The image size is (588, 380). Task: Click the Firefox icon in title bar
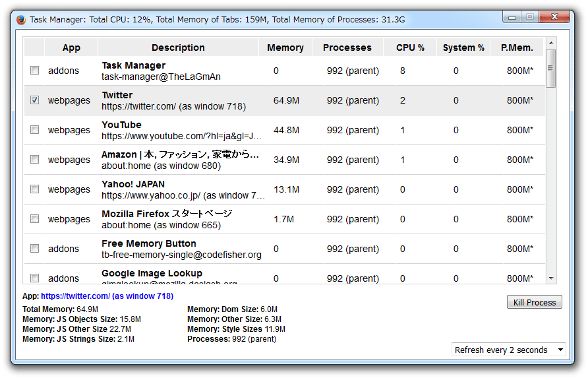pyautogui.click(x=21, y=20)
